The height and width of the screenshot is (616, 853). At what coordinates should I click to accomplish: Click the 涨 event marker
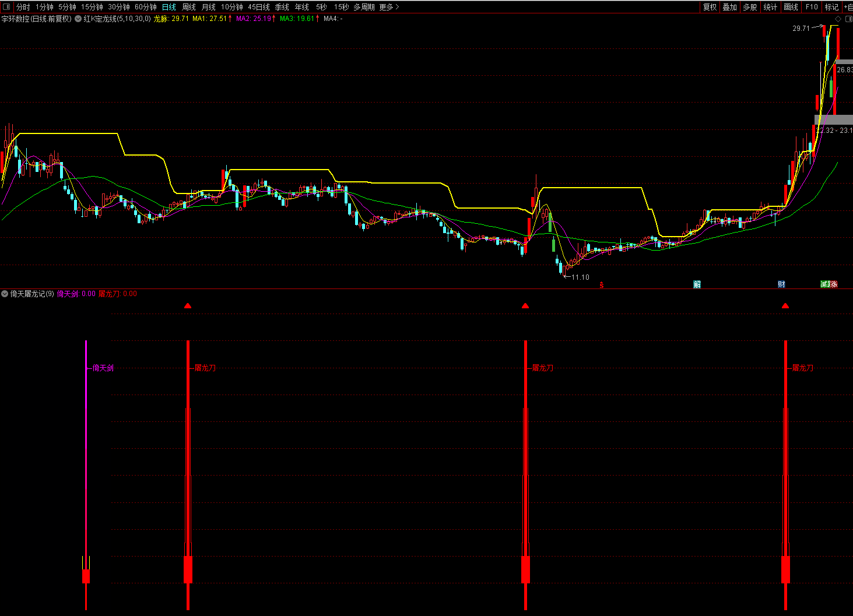tap(834, 284)
